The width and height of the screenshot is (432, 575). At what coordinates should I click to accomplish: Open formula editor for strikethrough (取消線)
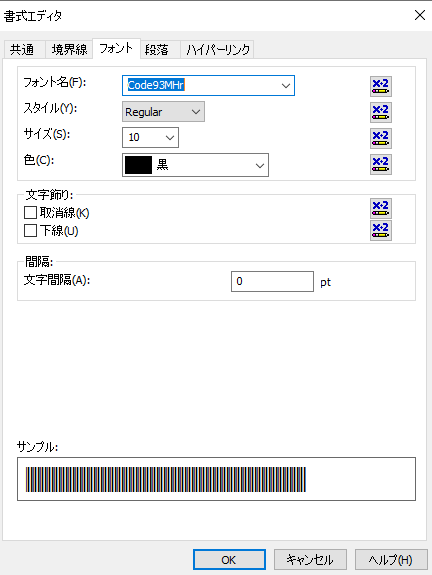click(x=381, y=208)
